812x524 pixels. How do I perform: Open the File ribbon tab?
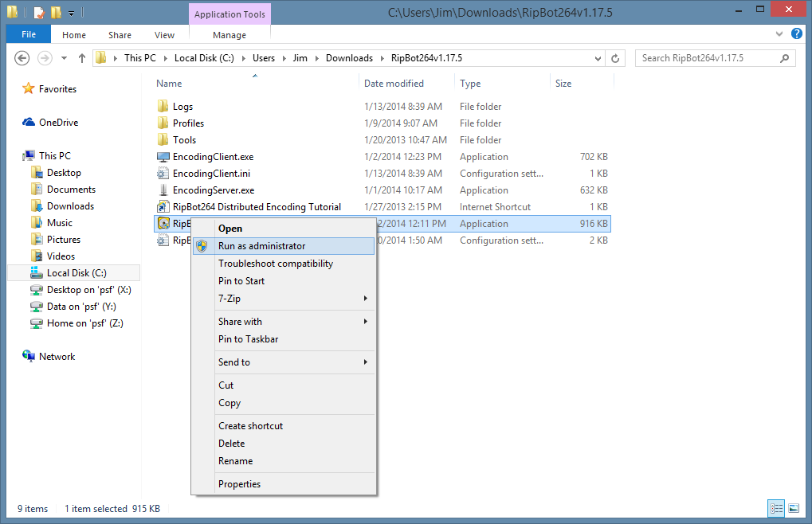point(29,34)
